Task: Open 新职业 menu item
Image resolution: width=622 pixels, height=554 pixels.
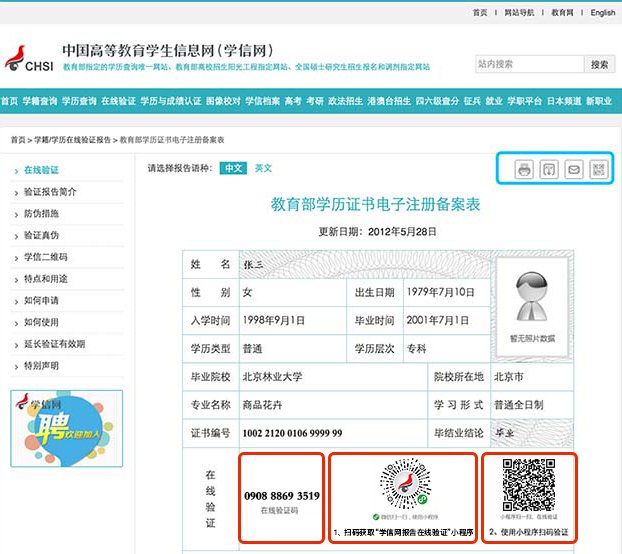Action: click(x=599, y=101)
